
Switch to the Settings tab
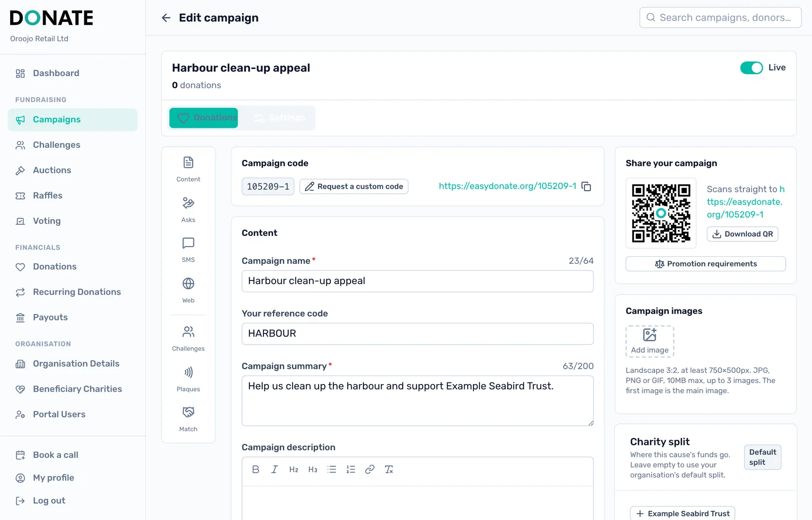click(280, 118)
